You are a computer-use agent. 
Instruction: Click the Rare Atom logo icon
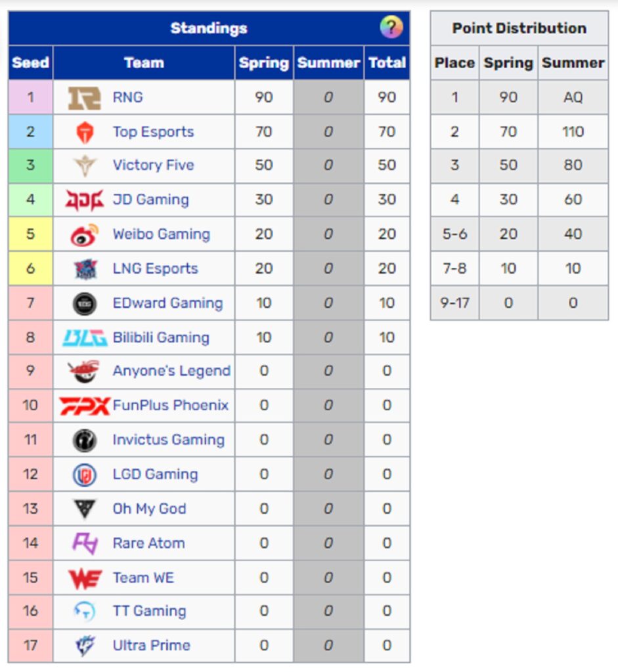coord(85,543)
